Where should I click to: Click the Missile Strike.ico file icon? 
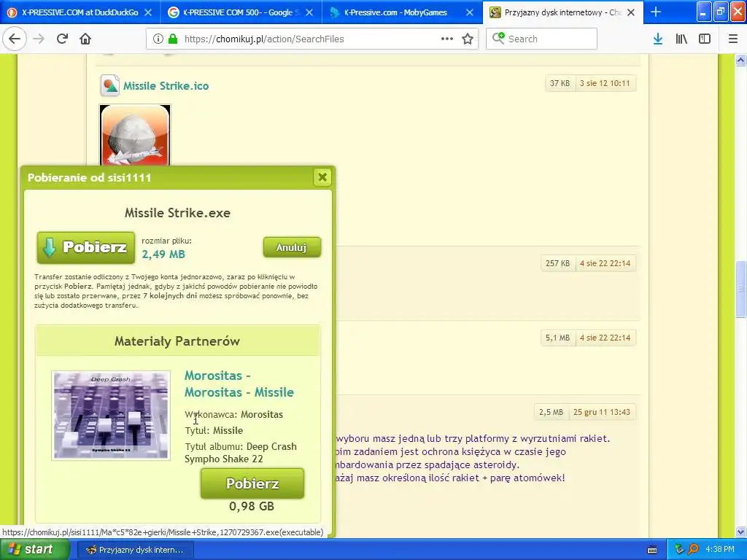click(x=109, y=86)
